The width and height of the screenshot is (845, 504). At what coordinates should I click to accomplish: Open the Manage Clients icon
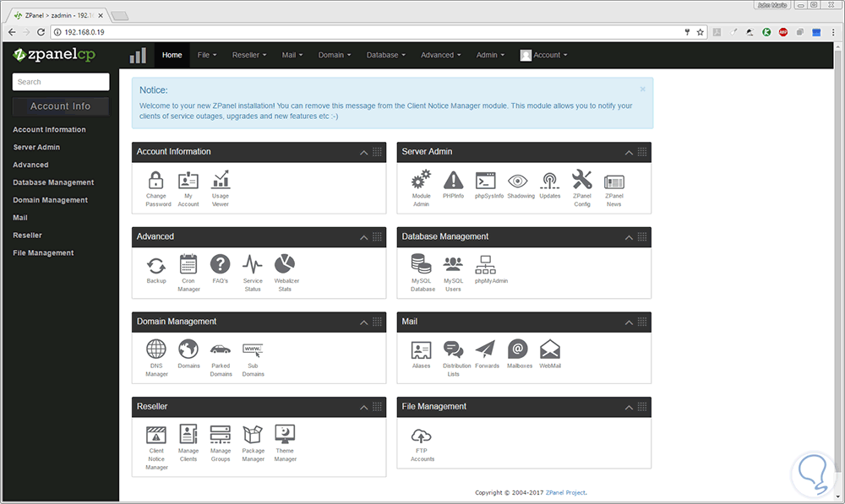(188, 434)
